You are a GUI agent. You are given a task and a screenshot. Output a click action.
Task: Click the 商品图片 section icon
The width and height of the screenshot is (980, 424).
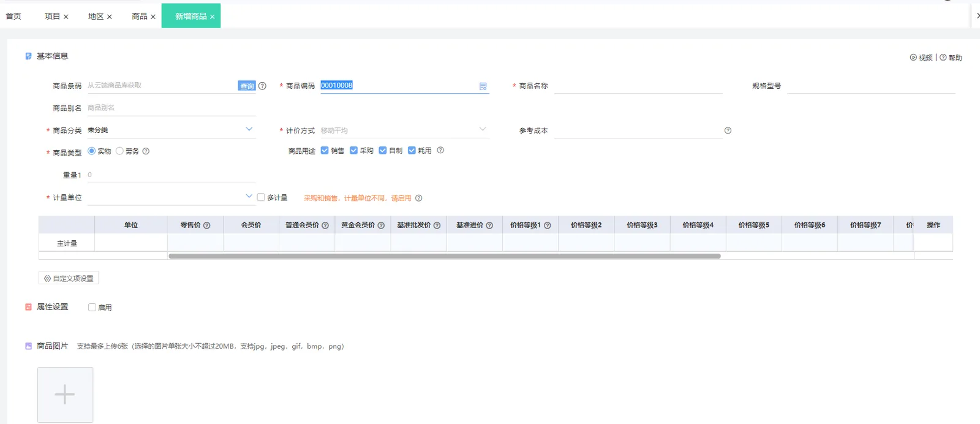coord(28,346)
